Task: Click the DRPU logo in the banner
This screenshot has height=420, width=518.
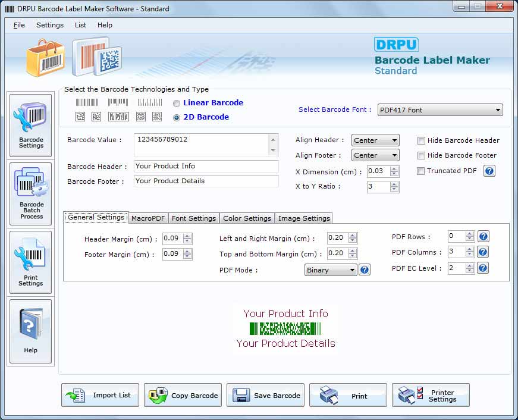Action: coord(396,45)
